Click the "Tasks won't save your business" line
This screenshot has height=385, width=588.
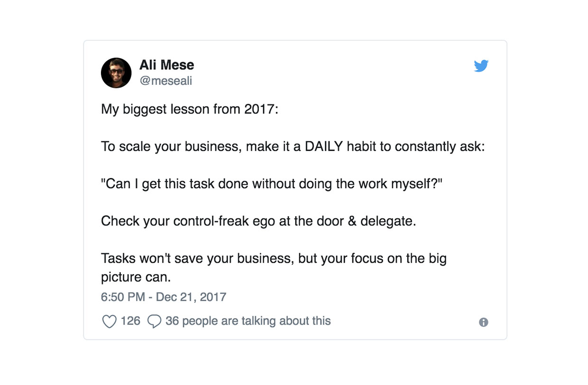(274, 259)
